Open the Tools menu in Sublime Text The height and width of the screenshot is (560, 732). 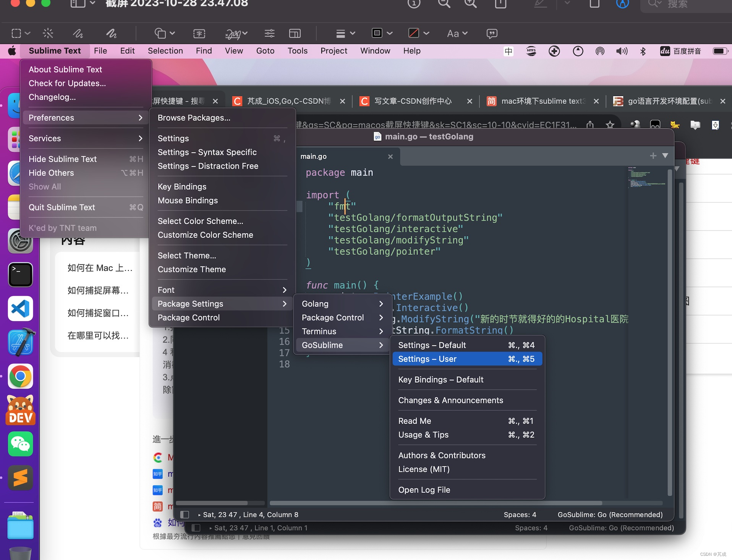click(x=297, y=51)
